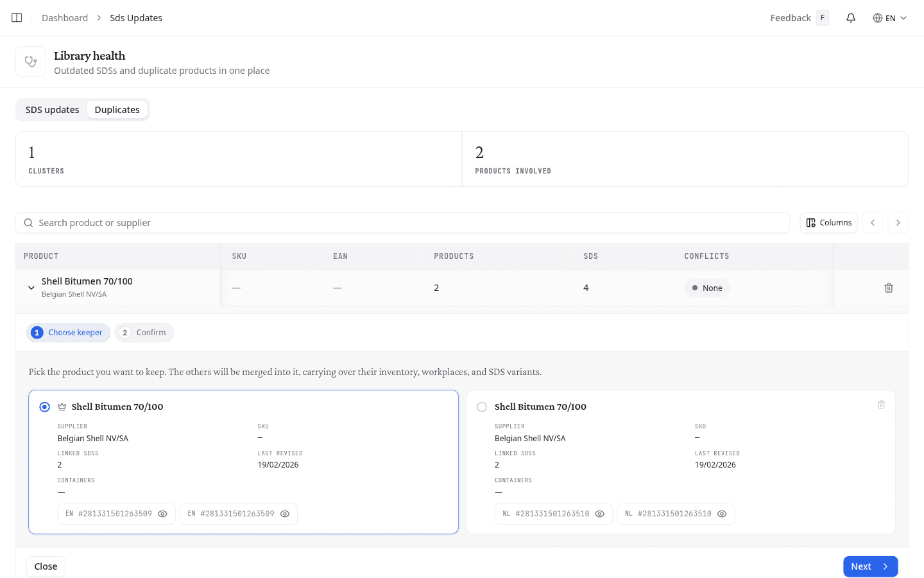Screen dimensions: 924x578
Task: Click first EN #281331501263509 chip
Action: click(x=116, y=514)
